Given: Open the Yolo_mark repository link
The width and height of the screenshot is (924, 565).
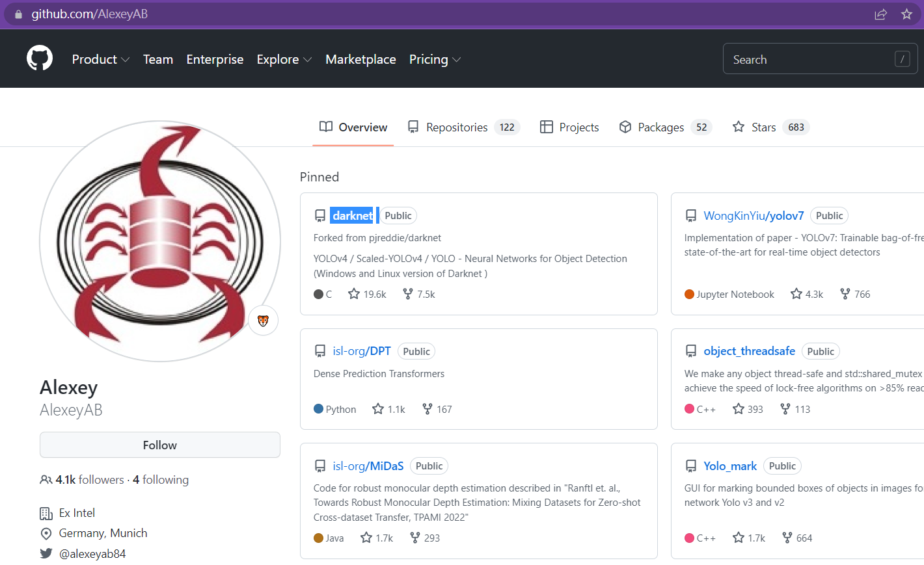Looking at the screenshot, I should click(730, 466).
